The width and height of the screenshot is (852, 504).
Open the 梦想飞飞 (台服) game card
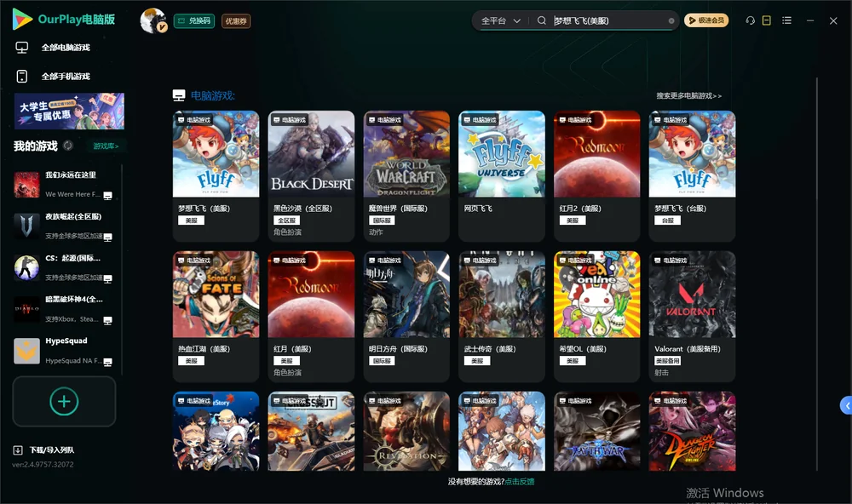tap(692, 175)
